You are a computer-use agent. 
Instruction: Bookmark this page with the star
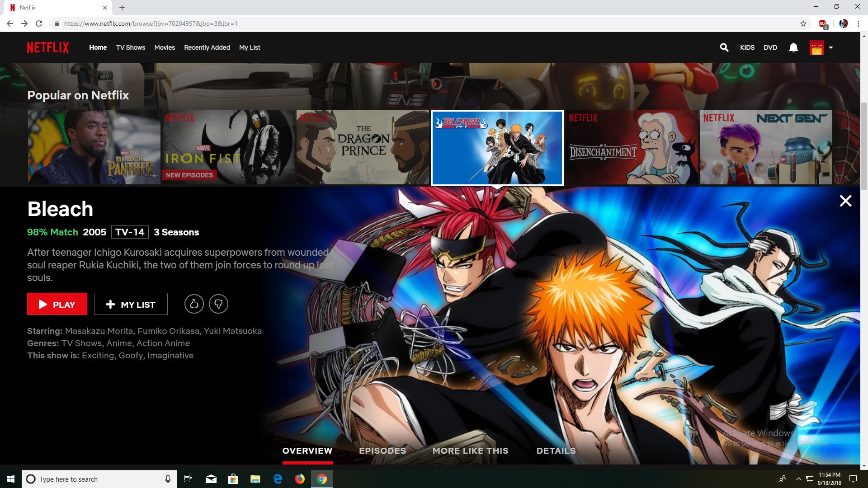click(x=803, y=23)
